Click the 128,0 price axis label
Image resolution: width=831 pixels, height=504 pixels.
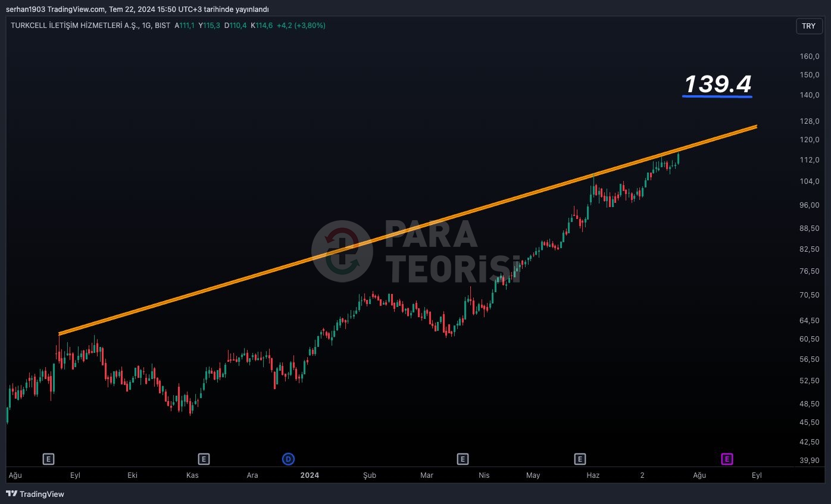click(810, 121)
